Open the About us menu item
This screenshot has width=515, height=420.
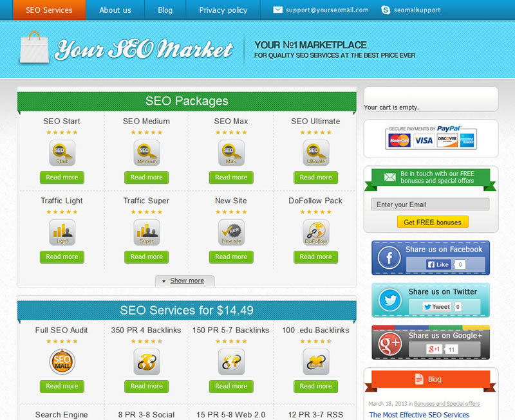coord(115,10)
